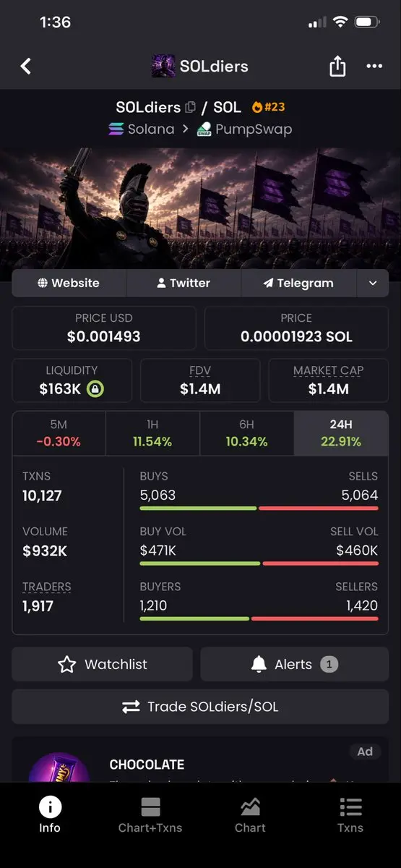Expand more social links chevron
Screen dimensions: 401x868
373,283
